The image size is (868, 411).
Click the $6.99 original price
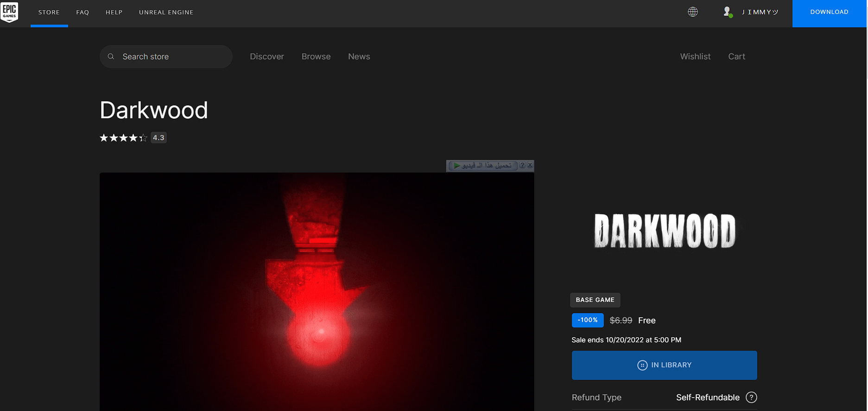click(x=621, y=321)
